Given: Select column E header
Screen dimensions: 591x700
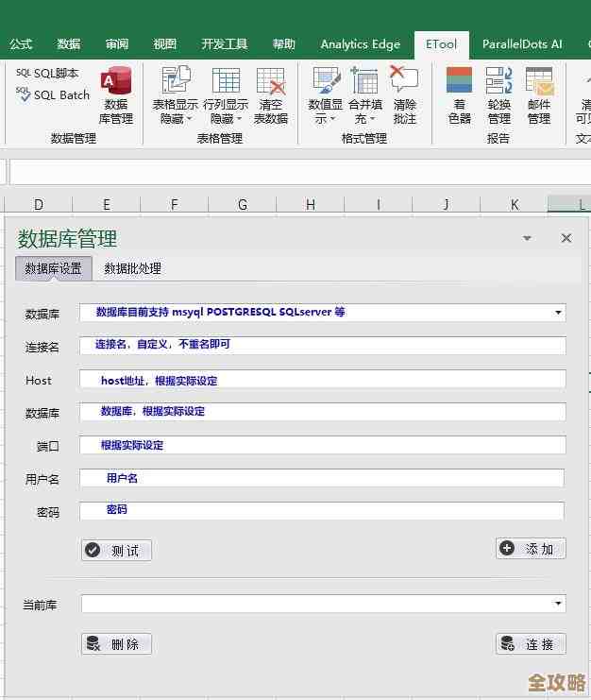Looking at the screenshot, I should coord(107,204).
